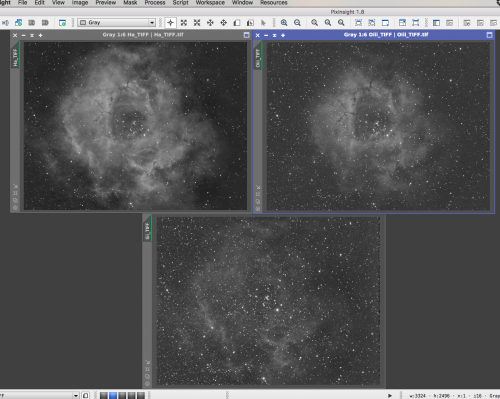This screenshot has height=399, width=500.
Task: Click the play arrow in the status bar
Action: tap(390, 396)
